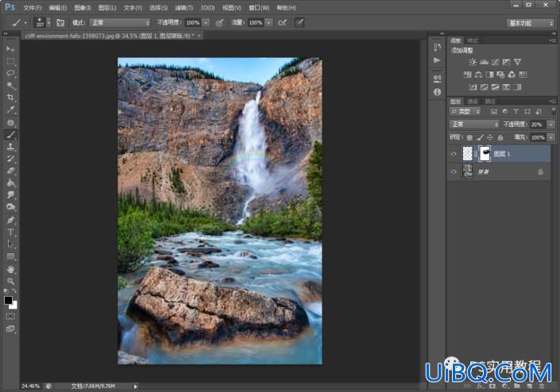Screen dimensions: 560x392
Task: Select the Move tool
Action: coord(10,49)
